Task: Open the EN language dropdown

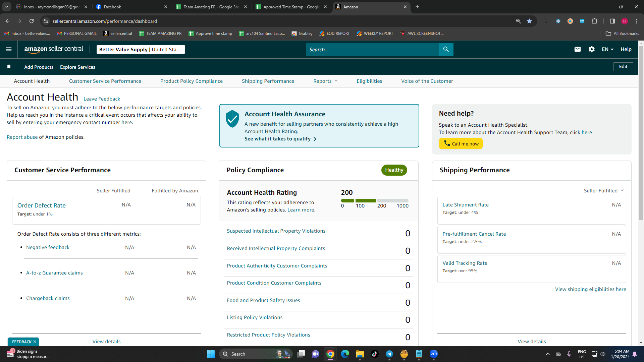Action: pos(607,49)
